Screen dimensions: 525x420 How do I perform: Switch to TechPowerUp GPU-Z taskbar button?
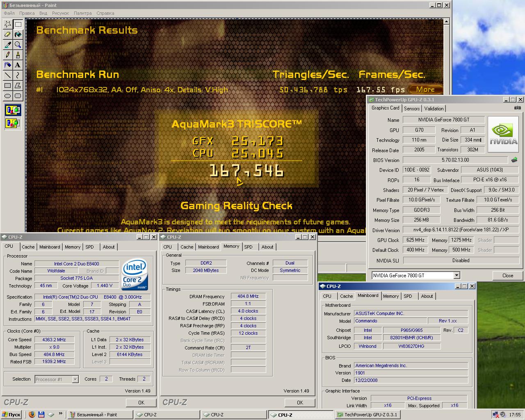click(367, 415)
